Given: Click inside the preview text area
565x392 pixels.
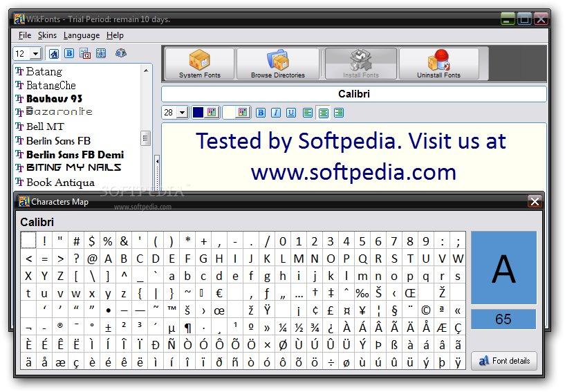Looking at the screenshot, I should (x=354, y=157).
